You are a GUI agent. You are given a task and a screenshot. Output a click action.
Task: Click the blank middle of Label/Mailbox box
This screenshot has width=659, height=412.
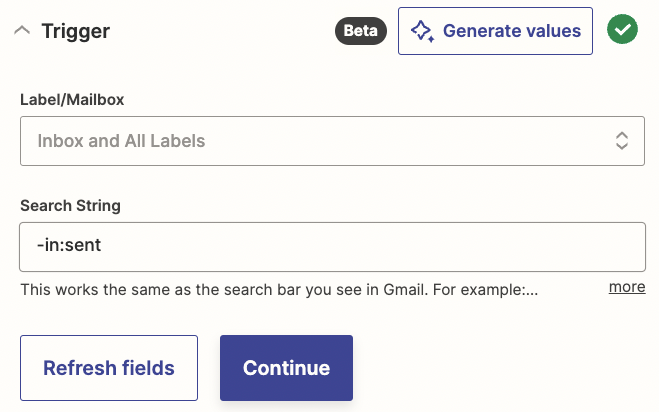tap(400, 141)
